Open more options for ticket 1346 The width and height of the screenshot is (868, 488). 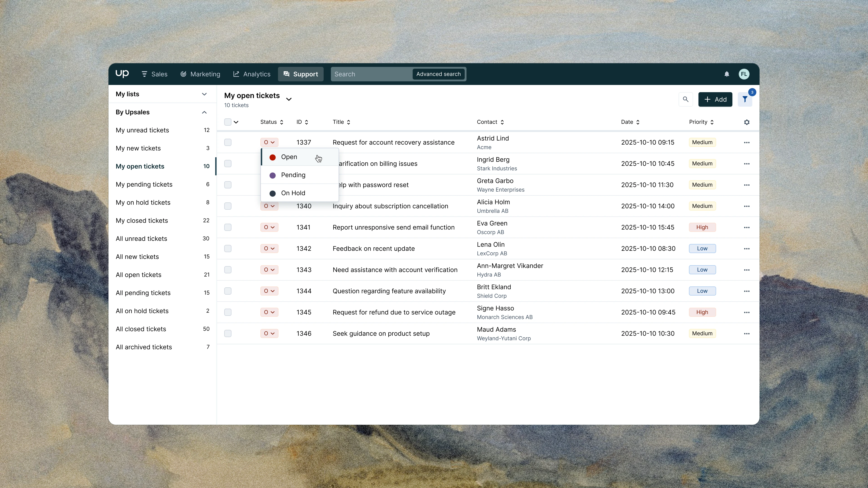[747, 333]
